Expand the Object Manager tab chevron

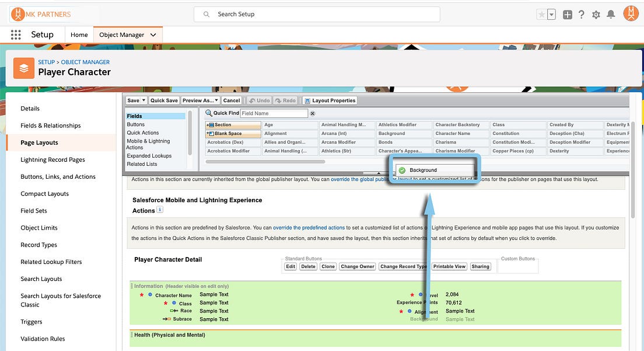pyautogui.click(x=153, y=35)
